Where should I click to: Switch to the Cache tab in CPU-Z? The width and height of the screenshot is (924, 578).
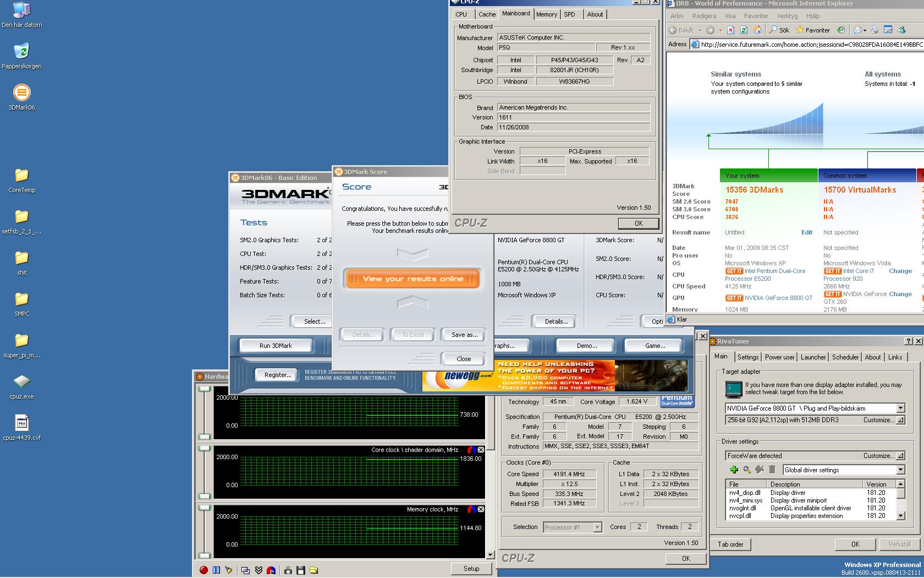click(x=487, y=14)
